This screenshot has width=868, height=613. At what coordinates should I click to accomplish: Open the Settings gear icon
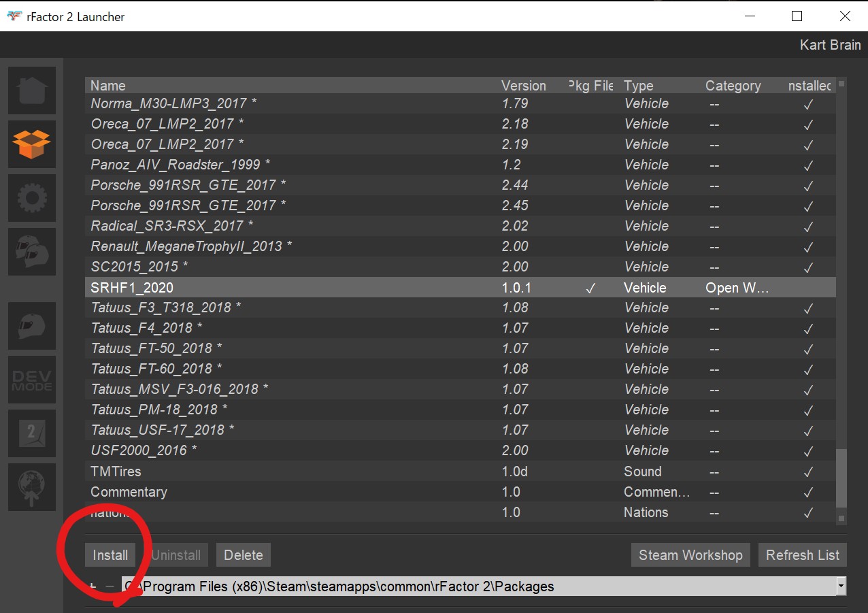coord(32,197)
